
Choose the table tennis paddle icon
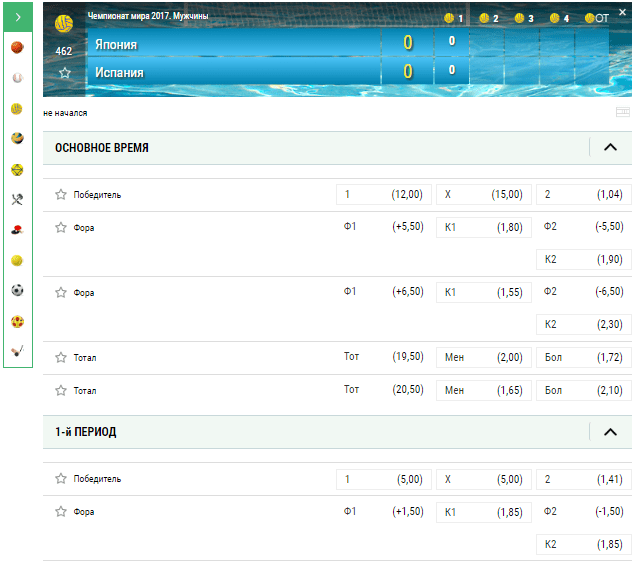click(x=17, y=230)
